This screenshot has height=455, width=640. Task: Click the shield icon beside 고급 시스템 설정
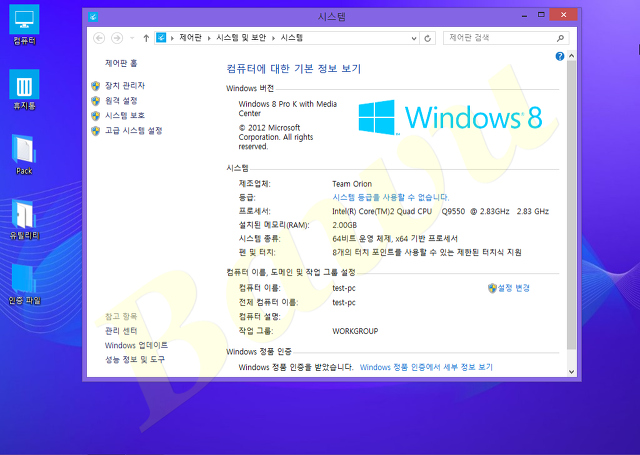tap(96, 131)
